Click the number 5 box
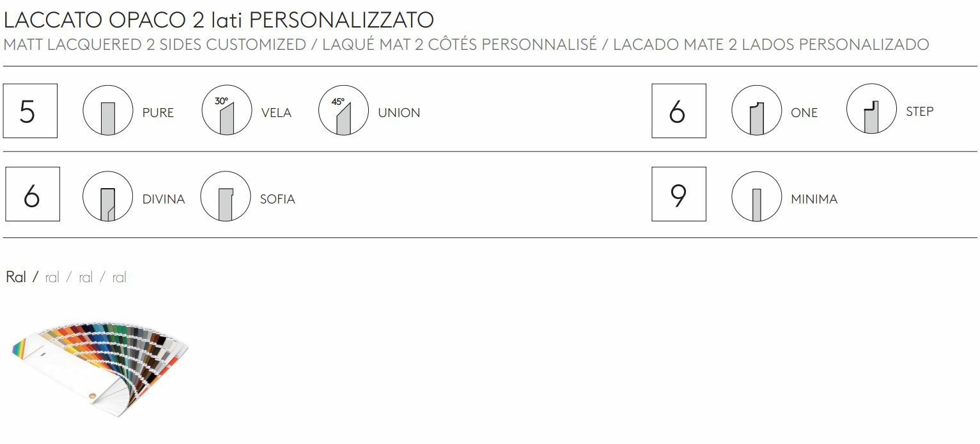 [30, 111]
